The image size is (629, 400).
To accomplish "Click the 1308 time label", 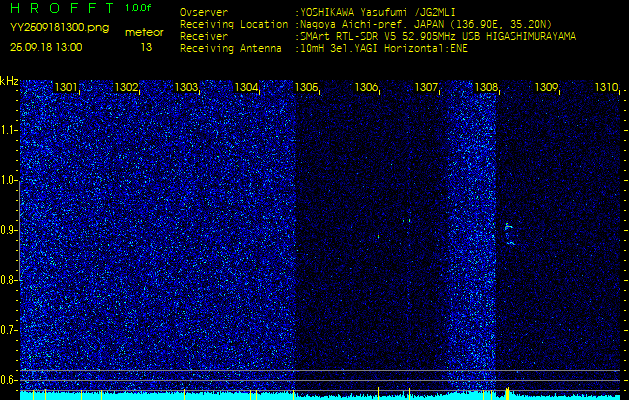I will [x=486, y=87].
